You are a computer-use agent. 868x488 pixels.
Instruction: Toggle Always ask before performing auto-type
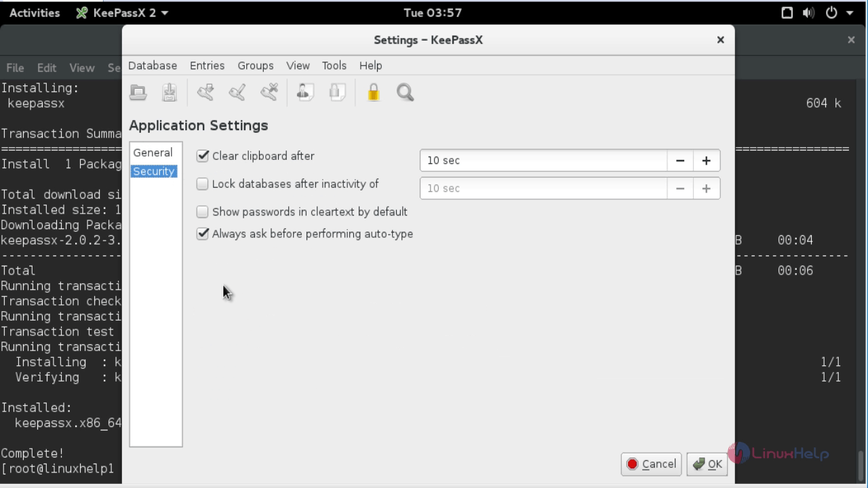pos(202,233)
